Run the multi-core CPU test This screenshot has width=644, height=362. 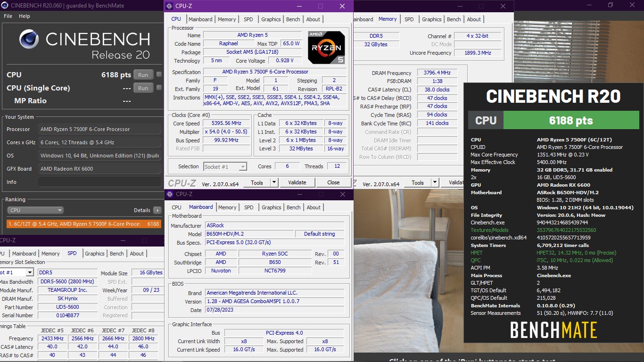(x=143, y=74)
